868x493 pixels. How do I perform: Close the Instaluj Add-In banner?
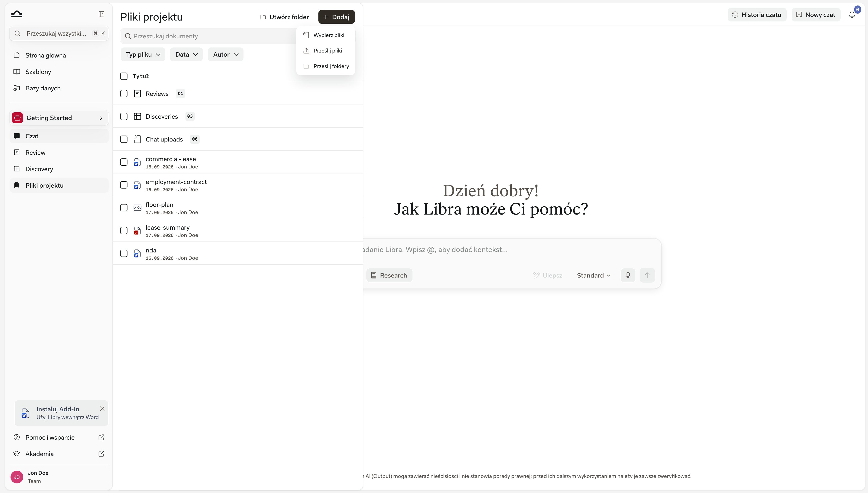[x=102, y=409]
